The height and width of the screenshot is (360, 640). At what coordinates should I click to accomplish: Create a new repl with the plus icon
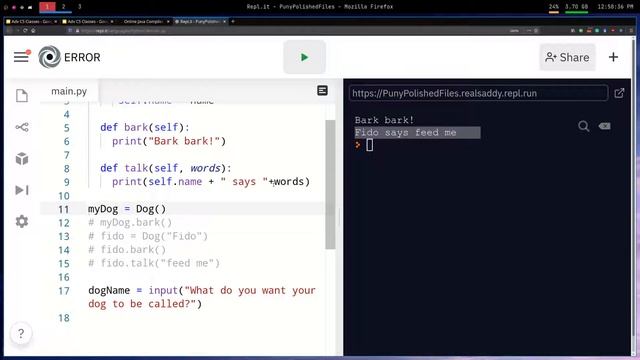click(x=613, y=57)
